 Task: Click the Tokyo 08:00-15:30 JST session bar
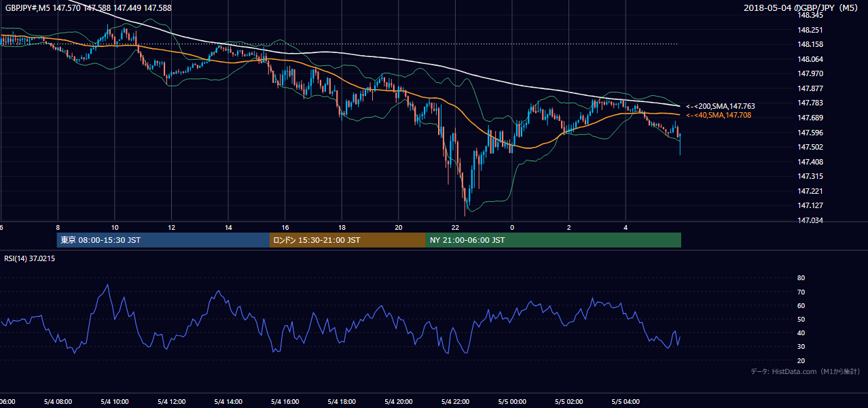tap(163, 240)
